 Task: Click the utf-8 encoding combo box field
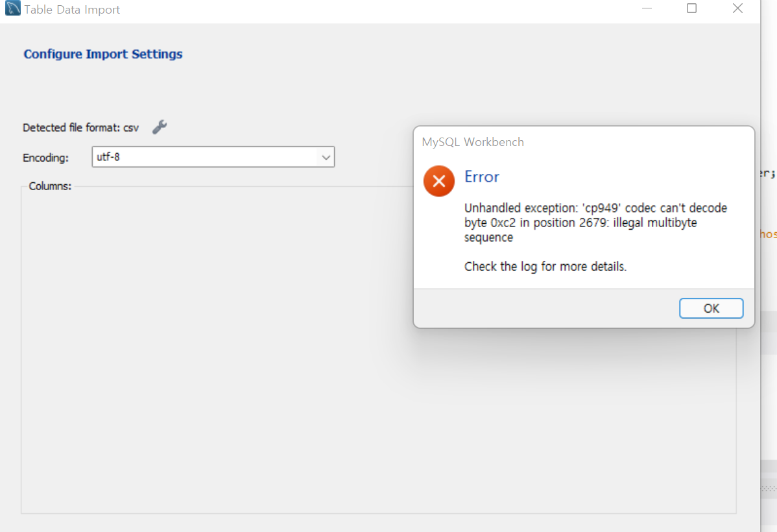213,157
